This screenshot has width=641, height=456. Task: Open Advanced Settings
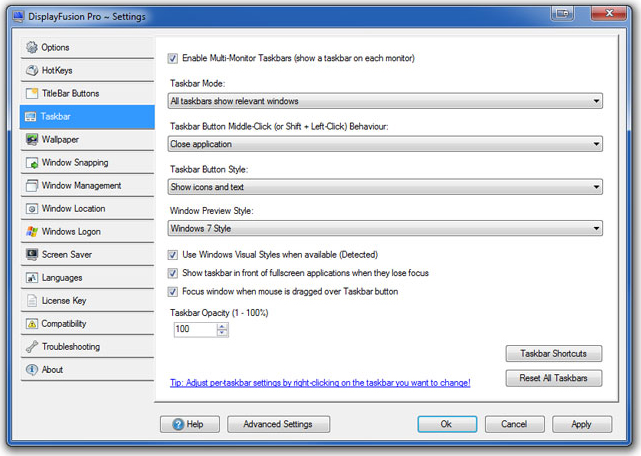click(x=278, y=424)
